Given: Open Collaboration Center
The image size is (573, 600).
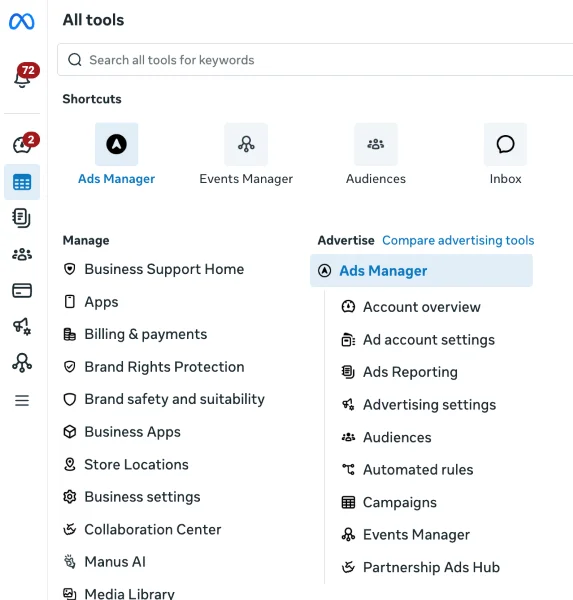Looking at the screenshot, I should 152,530.
